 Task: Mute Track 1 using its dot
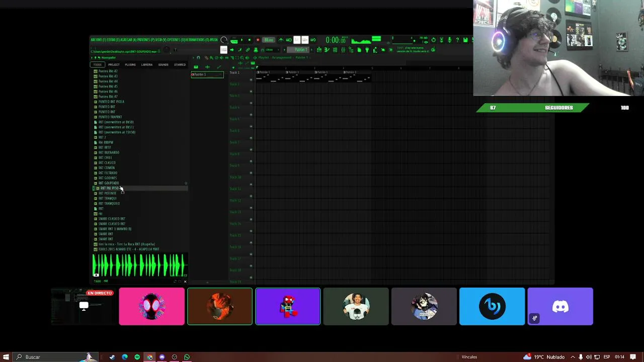point(251,79)
